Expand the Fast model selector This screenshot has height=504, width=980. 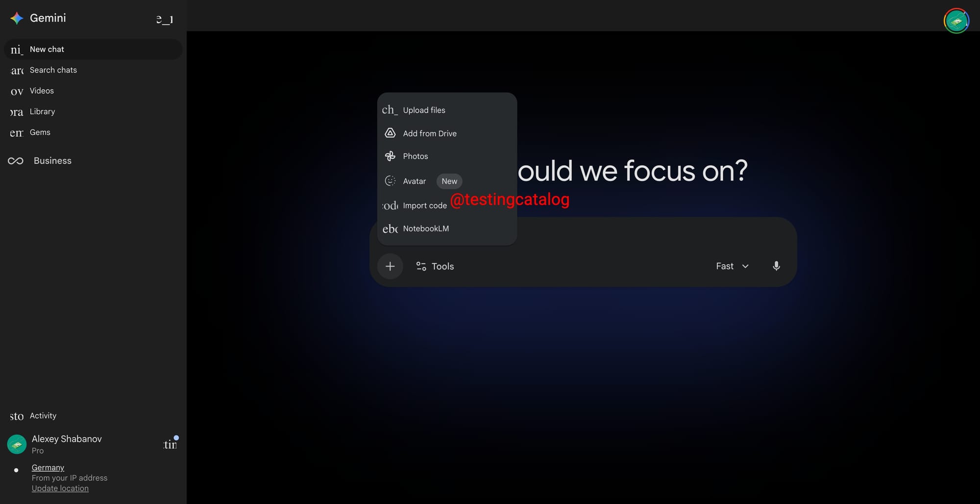732,266
